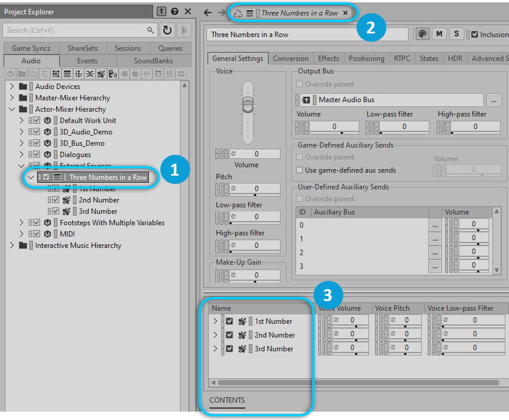509x420 pixels.
Task: Click the object name field
Action: click(x=307, y=35)
